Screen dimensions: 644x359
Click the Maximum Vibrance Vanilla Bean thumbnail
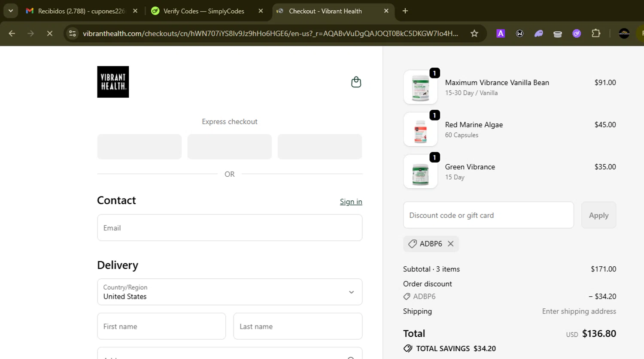click(x=420, y=87)
